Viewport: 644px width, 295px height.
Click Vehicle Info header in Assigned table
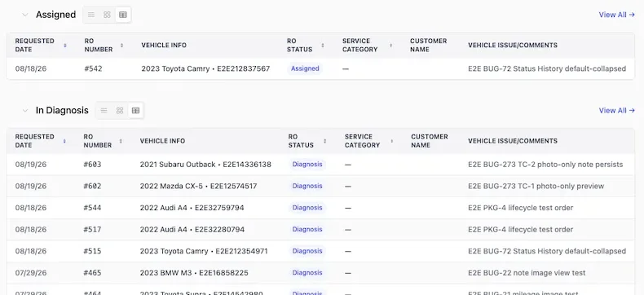tap(164, 45)
